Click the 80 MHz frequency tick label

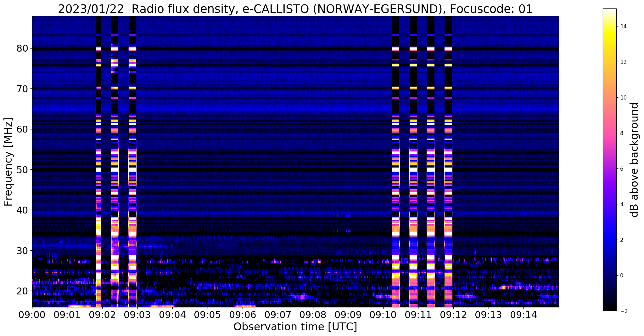tap(22, 48)
